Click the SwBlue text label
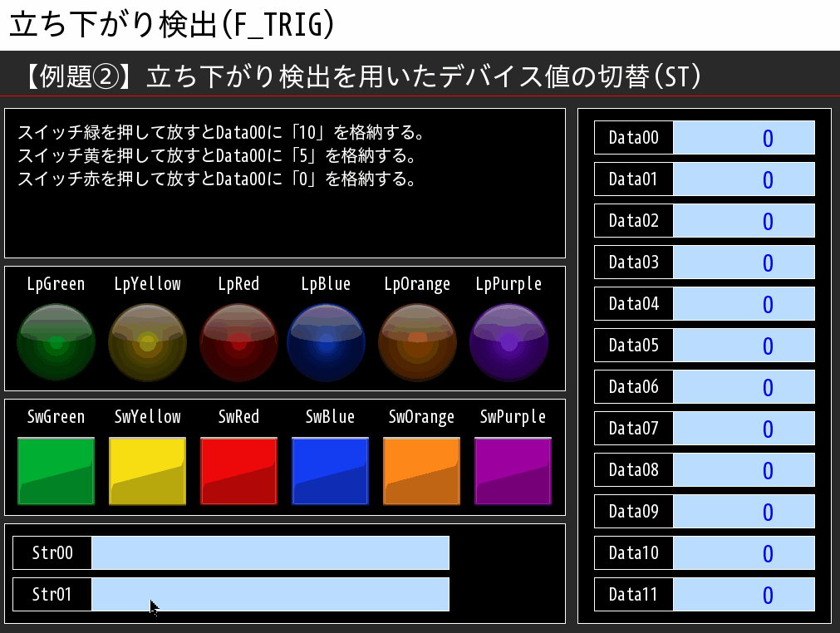 tap(330, 417)
